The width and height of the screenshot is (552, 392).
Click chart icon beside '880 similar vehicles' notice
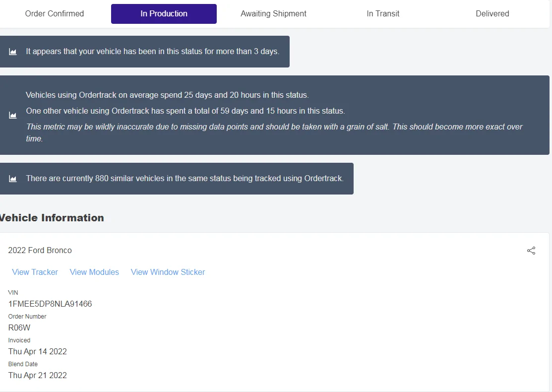point(13,179)
